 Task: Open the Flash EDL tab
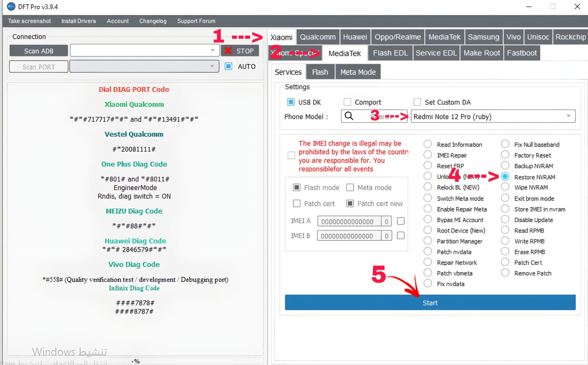point(390,53)
